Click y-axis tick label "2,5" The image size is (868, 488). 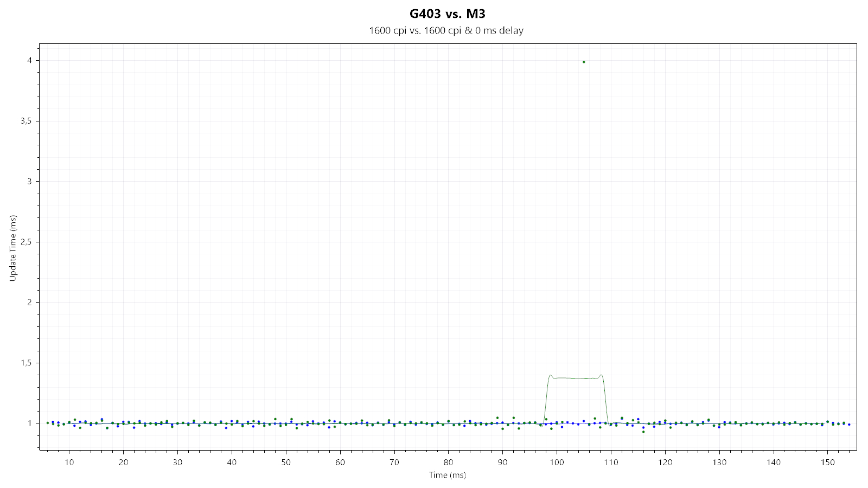pyautogui.click(x=27, y=242)
